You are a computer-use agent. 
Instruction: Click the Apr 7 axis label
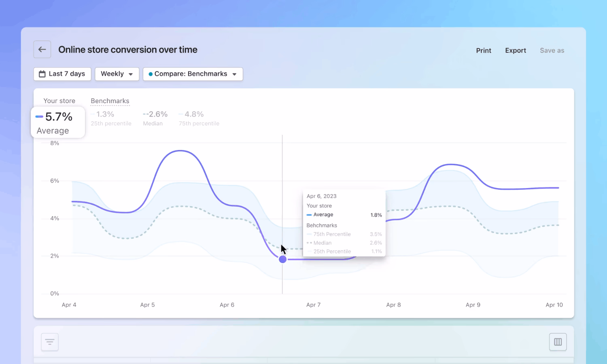click(x=314, y=305)
